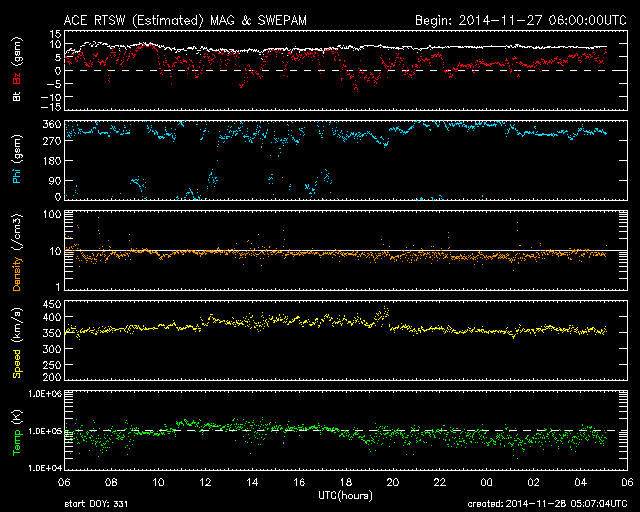Click the 12 hour tick on time axis
This screenshot has width=640, height=512.
pyautogui.click(x=205, y=482)
